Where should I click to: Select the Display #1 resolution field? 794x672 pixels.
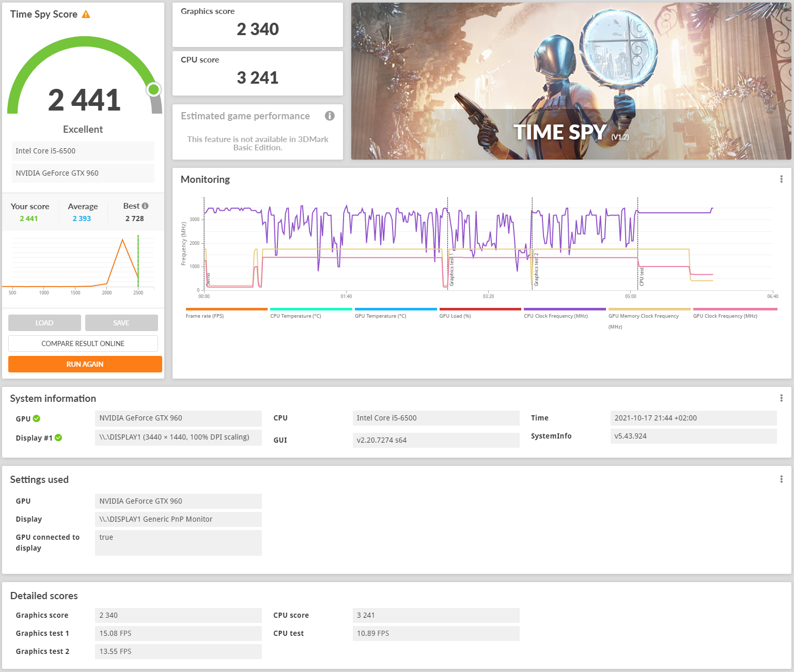[x=178, y=437]
